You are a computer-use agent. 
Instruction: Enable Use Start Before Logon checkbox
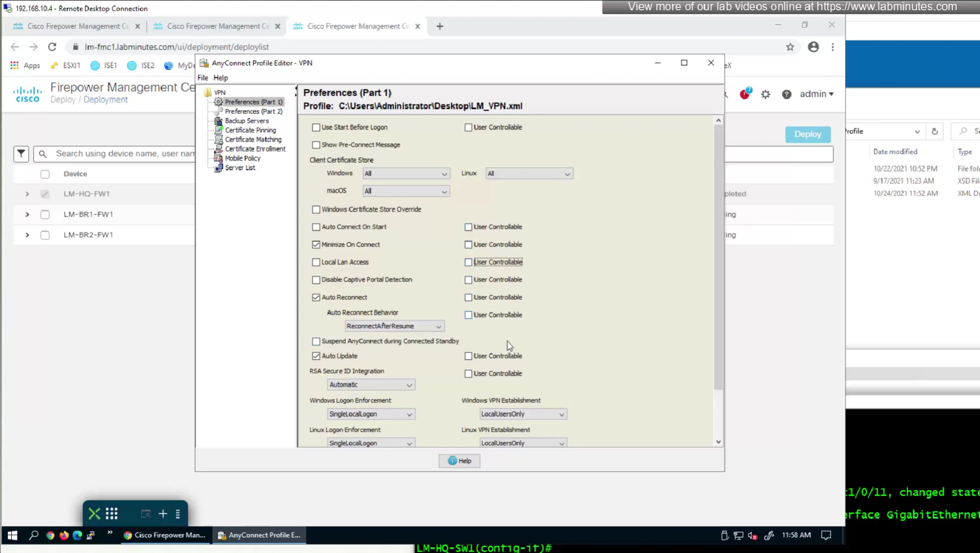coord(316,127)
